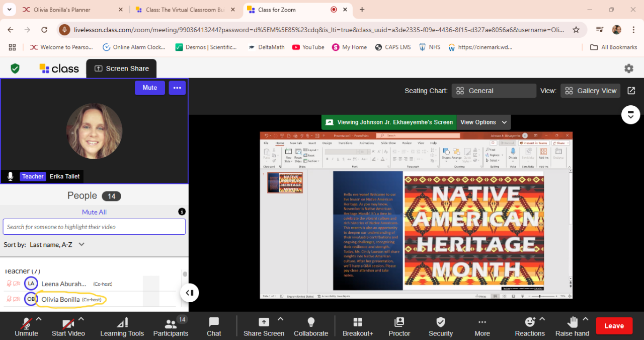Open the Sort by Last name dropdown
The width and height of the screenshot is (644, 340).
coord(57,244)
